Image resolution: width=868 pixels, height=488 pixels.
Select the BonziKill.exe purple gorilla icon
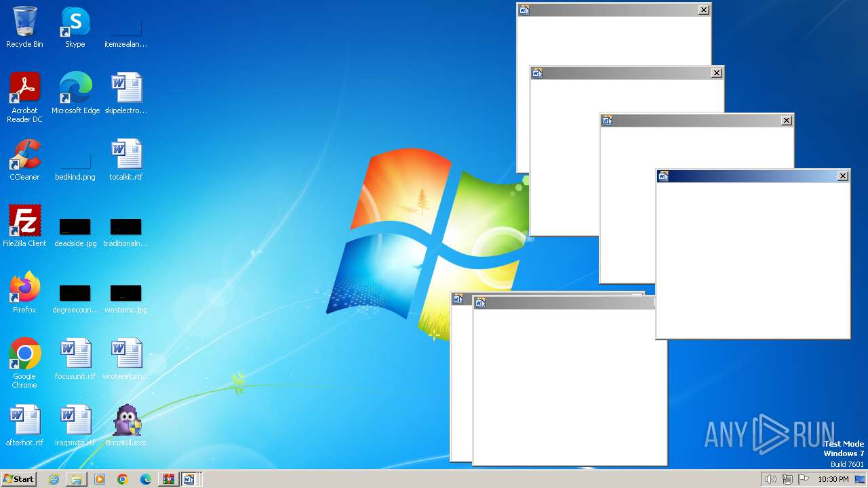click(x=125, y=425)
